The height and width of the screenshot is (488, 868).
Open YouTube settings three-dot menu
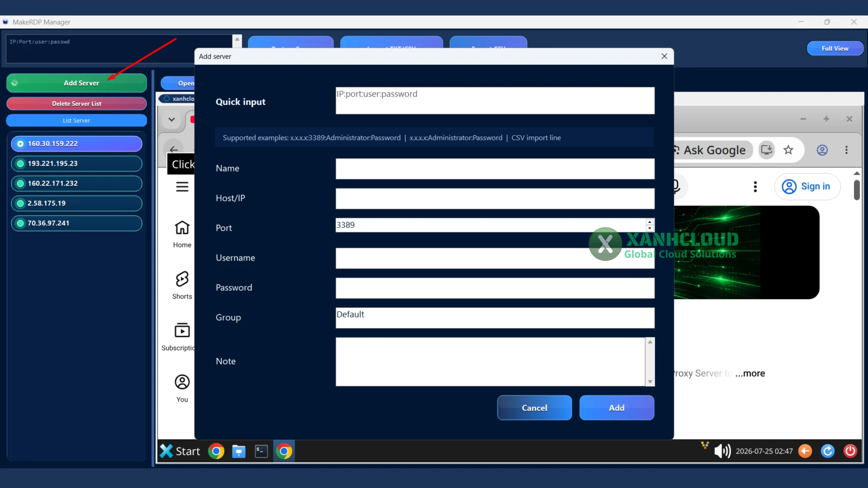pos(755,187)
